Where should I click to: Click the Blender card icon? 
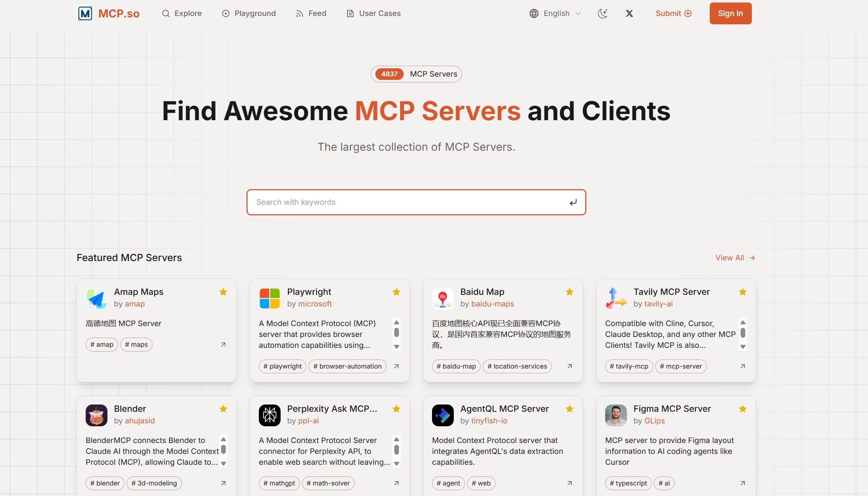96,415
